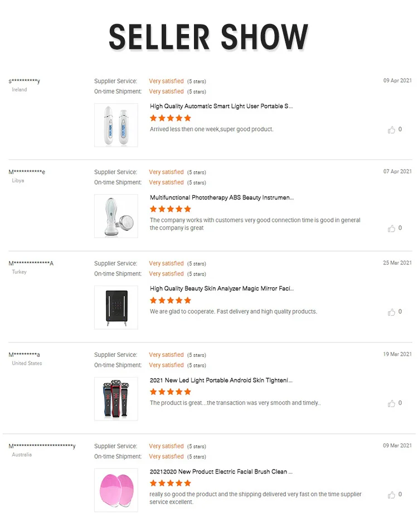Open the LED skin tightening device thumbnail
Viewport: 418px width, 532px height.
(116, 399)
